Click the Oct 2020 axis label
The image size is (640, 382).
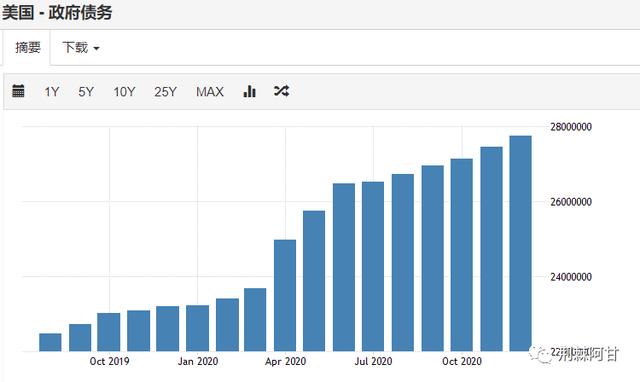coord(462,361)
